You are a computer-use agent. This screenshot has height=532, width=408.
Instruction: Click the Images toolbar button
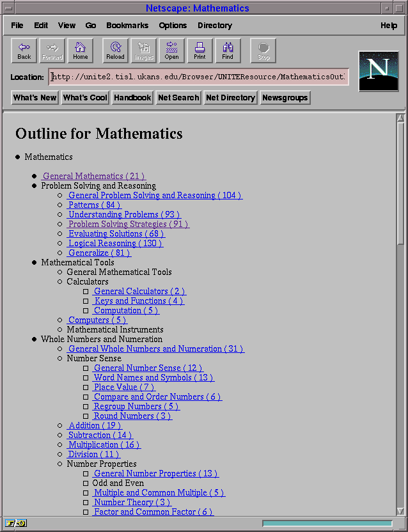144,51
